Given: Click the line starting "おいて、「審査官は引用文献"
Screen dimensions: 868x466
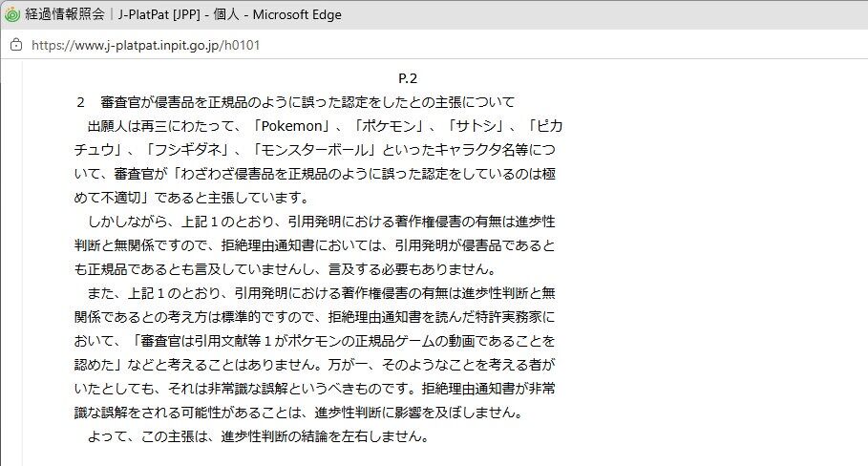Looking at the screenshot, I should click(314, 341).
